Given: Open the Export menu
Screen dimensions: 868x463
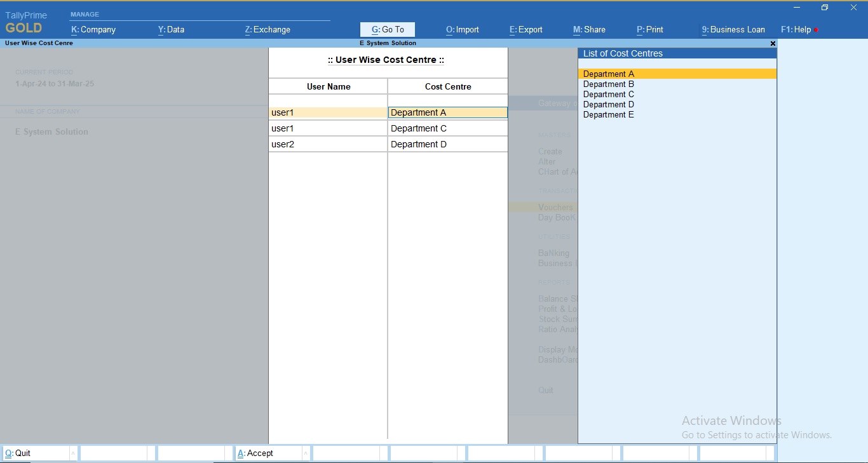Looking at the screenshot, I should (526, 29).
